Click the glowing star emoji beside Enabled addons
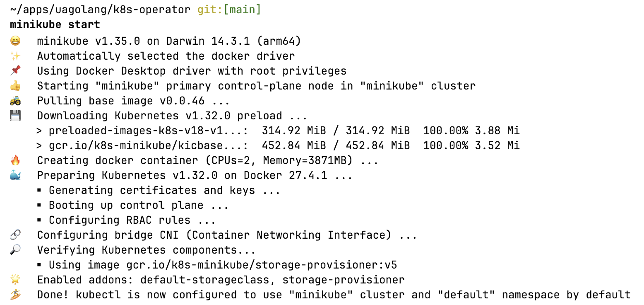Image resolution: width=644 pixels, height=305 pixels. click(15, 280)
